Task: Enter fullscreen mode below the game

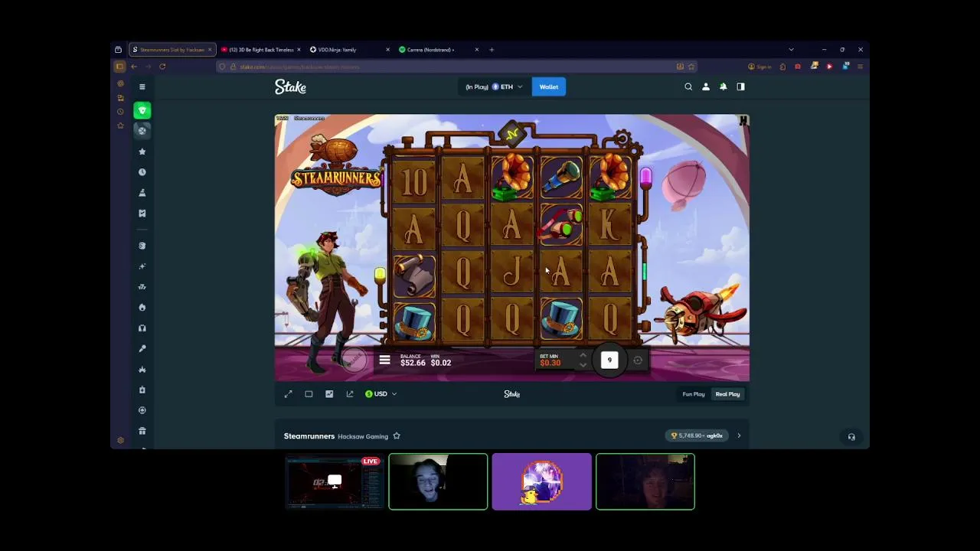Action: click(288, 394)
